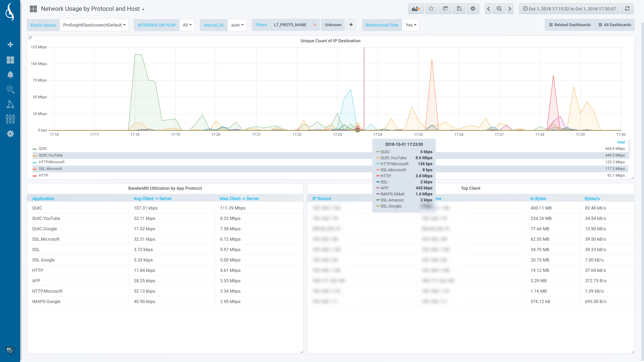This screenshot has width=644, height=362.
Task: Click the != filter operator
Action: [315, 25]
